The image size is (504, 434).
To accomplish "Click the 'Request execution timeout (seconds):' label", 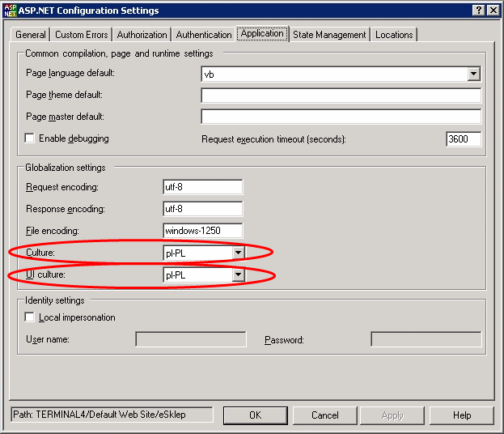I will point(273,139).
